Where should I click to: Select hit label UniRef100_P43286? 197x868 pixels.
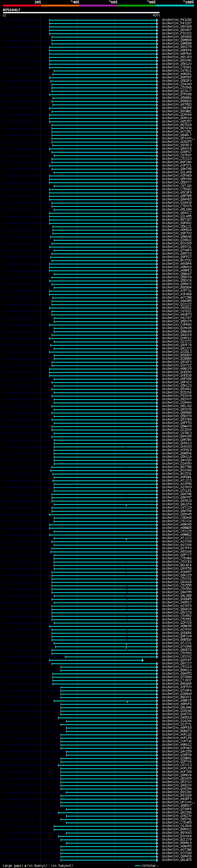pos(177,20)
